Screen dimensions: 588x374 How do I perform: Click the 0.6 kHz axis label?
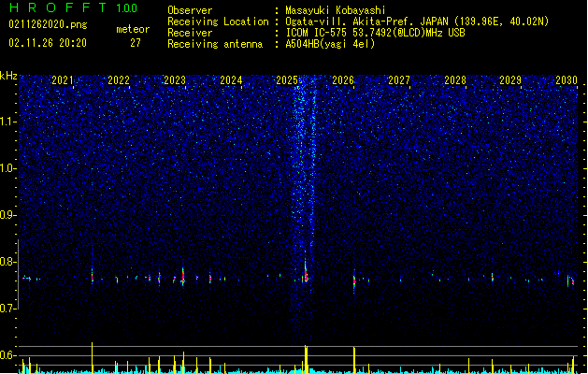coord(8,355)
